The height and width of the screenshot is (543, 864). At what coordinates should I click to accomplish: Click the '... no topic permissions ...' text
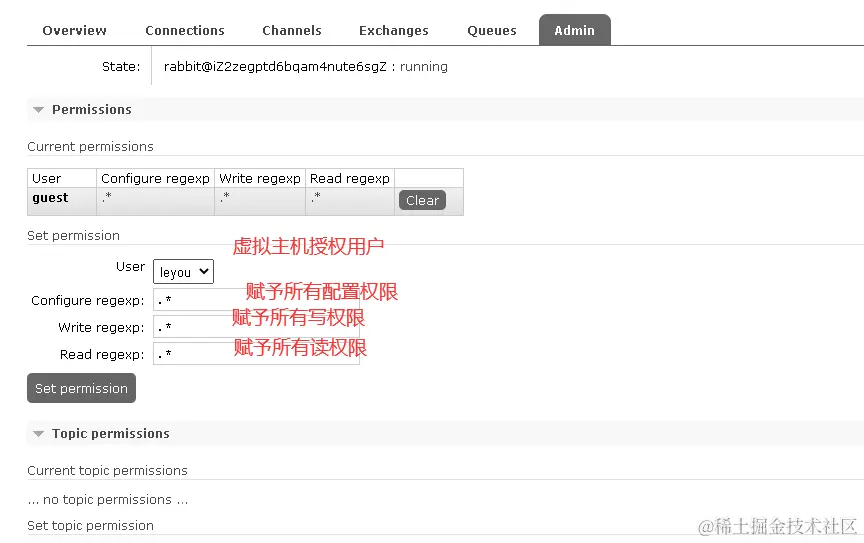108,499
